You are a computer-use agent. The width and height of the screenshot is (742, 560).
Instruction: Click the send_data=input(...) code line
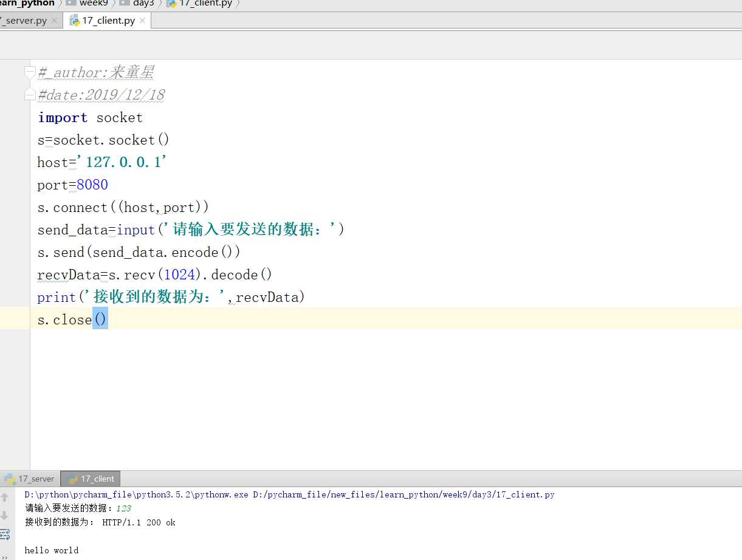point(191,230)
